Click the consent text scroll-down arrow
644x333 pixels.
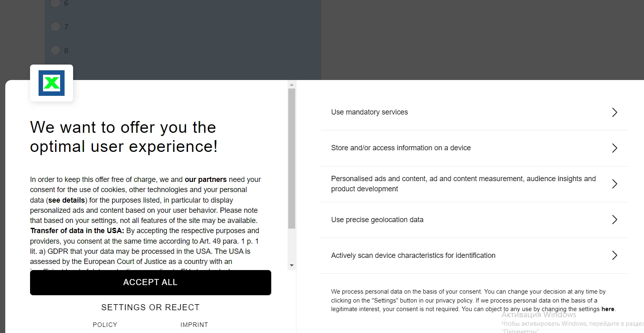(292, 265)
